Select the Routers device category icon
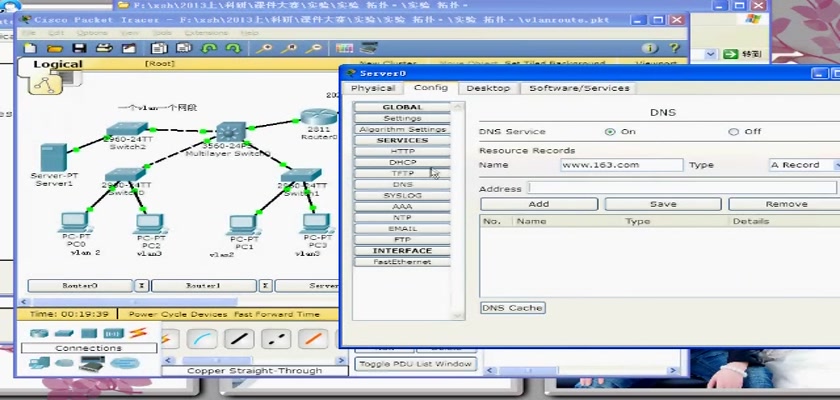Viewport: 840px width, 400px height. [x=39, y=333]
